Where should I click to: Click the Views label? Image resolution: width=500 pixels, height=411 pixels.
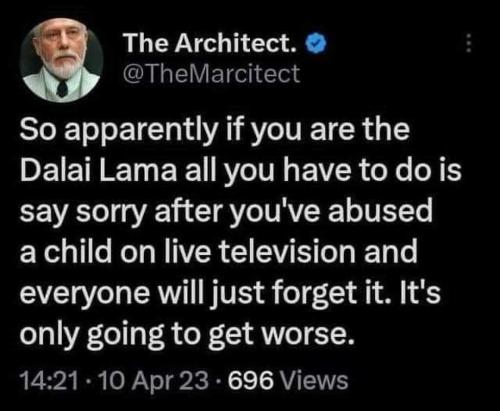click(x=314, y=380)
